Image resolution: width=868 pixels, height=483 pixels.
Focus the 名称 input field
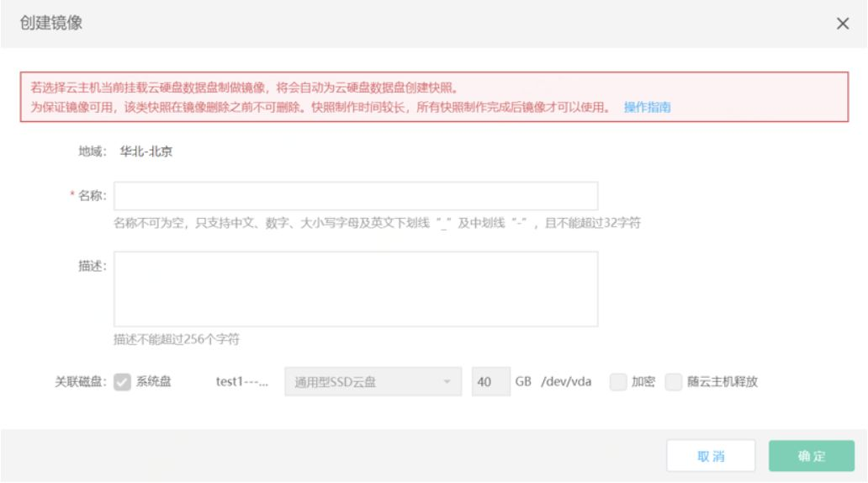(356, 195)
